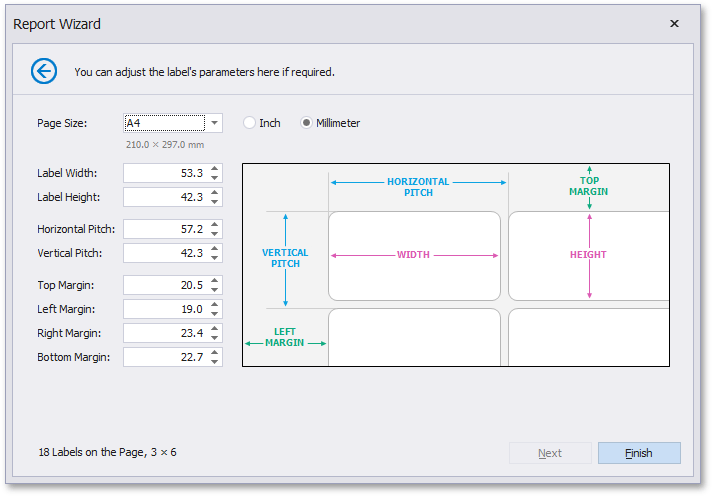712x496 pixels.
Task: Select the Millimeter unit option
Action: point(307,123)
